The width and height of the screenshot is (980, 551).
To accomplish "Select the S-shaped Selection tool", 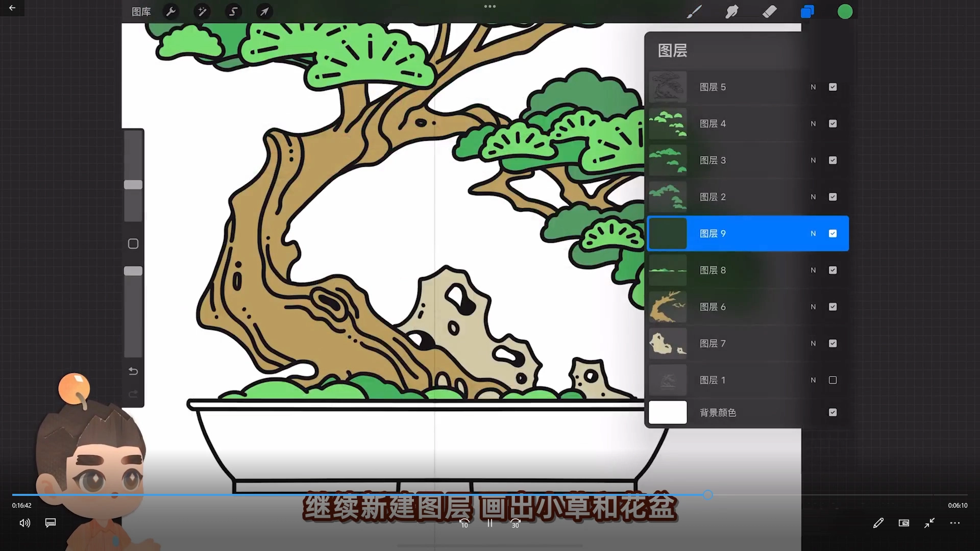I will [x=233, y=11].
